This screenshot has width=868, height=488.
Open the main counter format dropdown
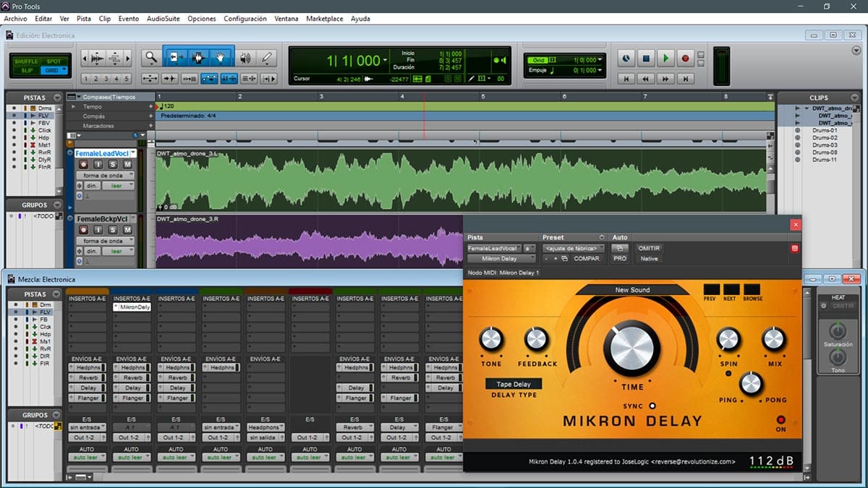point(386,61)
